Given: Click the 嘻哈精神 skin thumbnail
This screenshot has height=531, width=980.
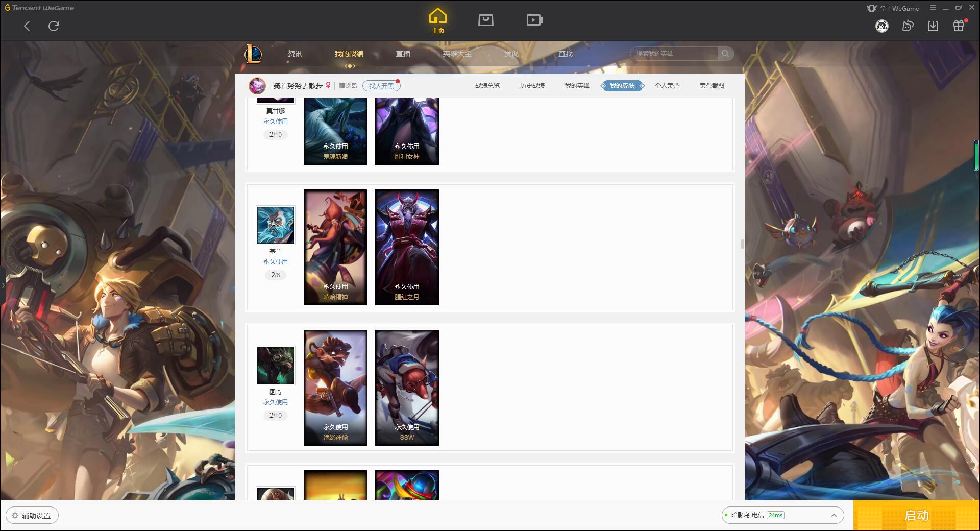Looking at the screenshot, I should (335, 247).
